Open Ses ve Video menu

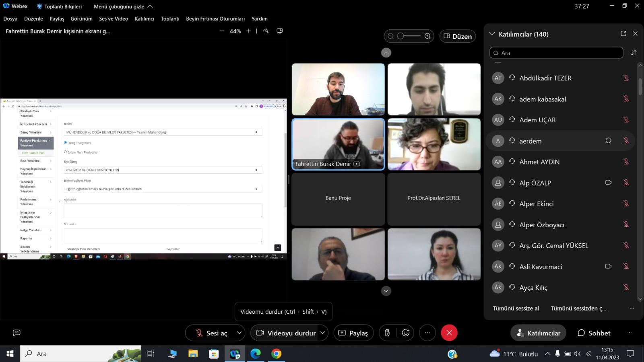pyautogui.click(x=114, y=19)
